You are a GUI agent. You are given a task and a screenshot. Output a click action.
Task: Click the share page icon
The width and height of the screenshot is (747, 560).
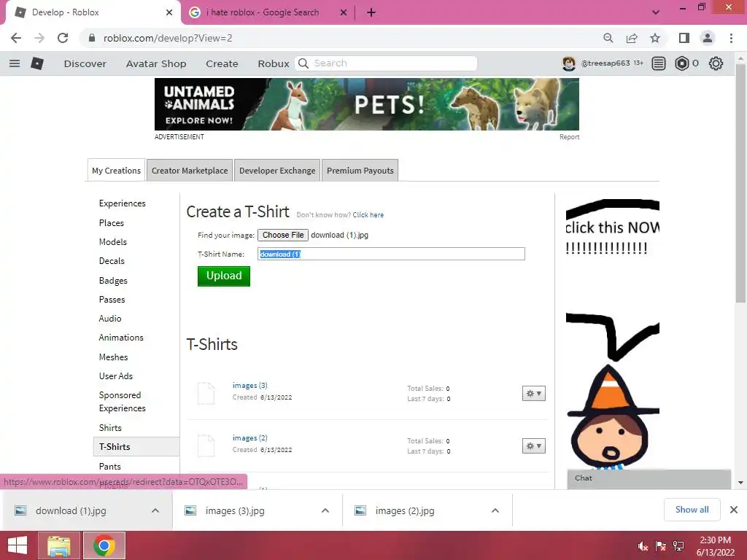(632, 38)
